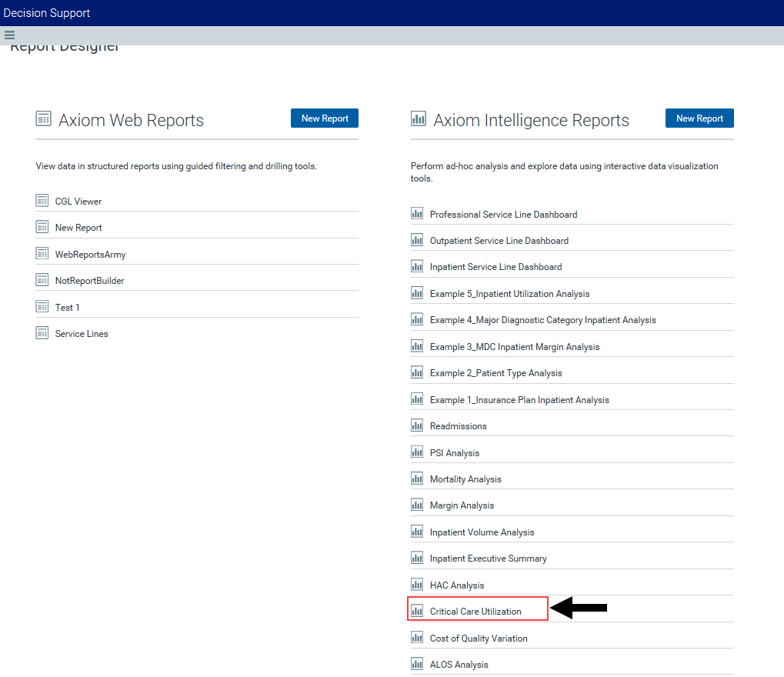Open the CGL Viewer web report

point(78,201)
